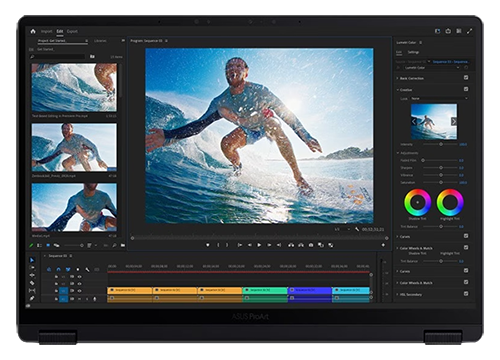Collapse the Adjustments group
This screenshot has height=360, width=500.
(x=398, y=153)
